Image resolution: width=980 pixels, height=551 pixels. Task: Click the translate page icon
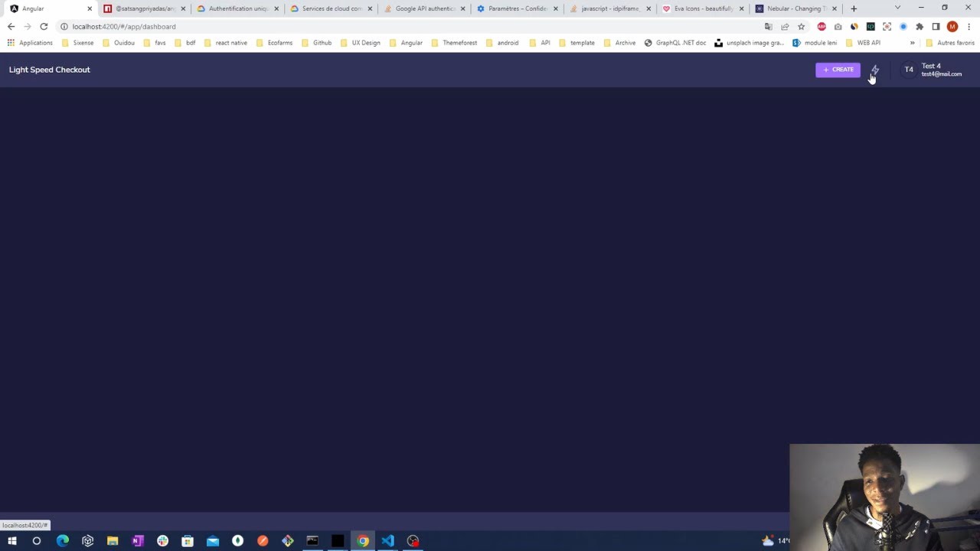[x=769, y=27]
